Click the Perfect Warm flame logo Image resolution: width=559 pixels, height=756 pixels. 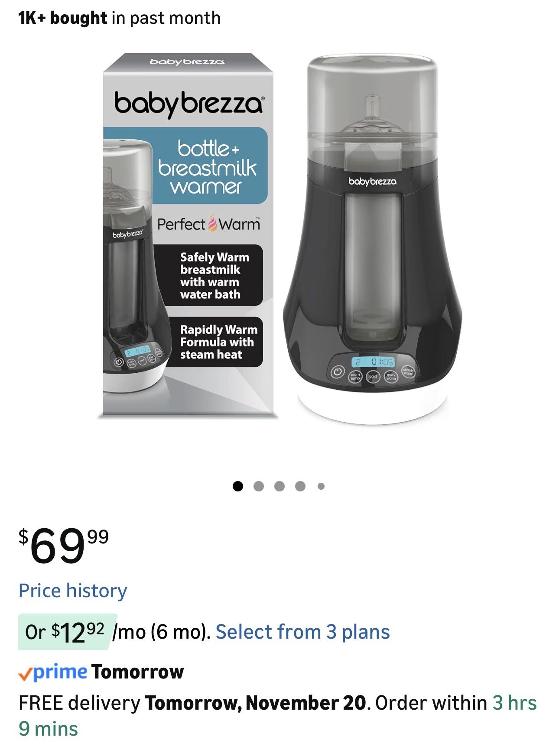click(212, 223)
